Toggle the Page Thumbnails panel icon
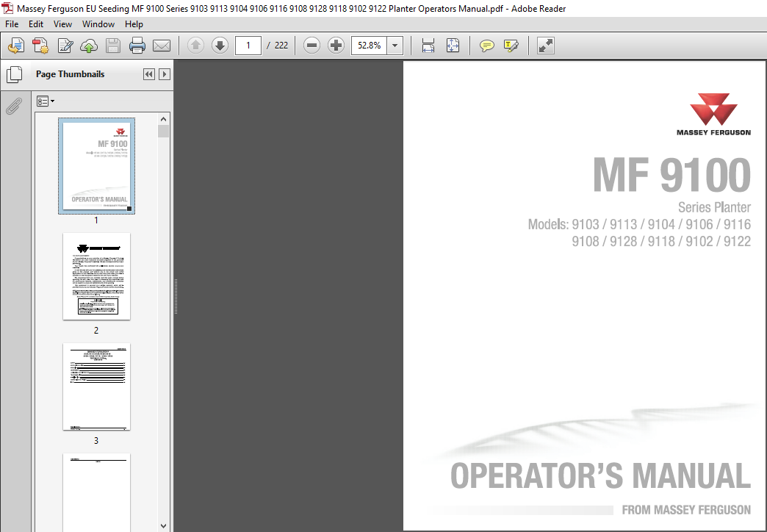The image size is (767, 532). coord(13,74)
